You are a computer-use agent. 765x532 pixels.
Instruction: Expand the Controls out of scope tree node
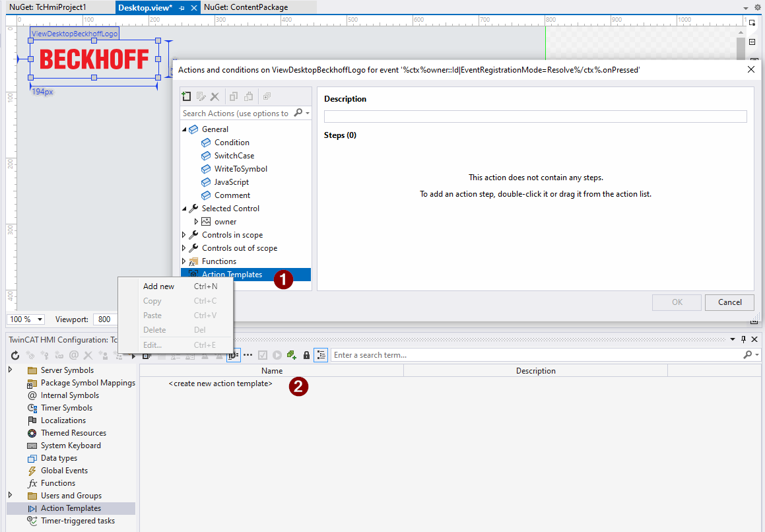coord(184,248)
